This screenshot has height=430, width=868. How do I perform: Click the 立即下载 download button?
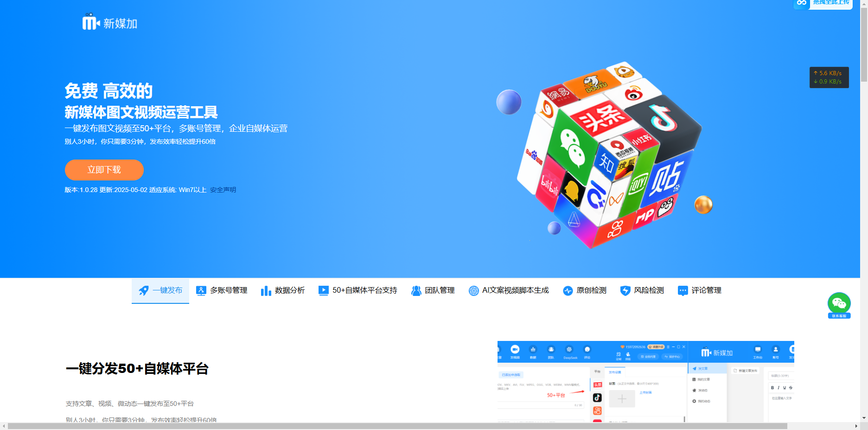coord(104,170)
